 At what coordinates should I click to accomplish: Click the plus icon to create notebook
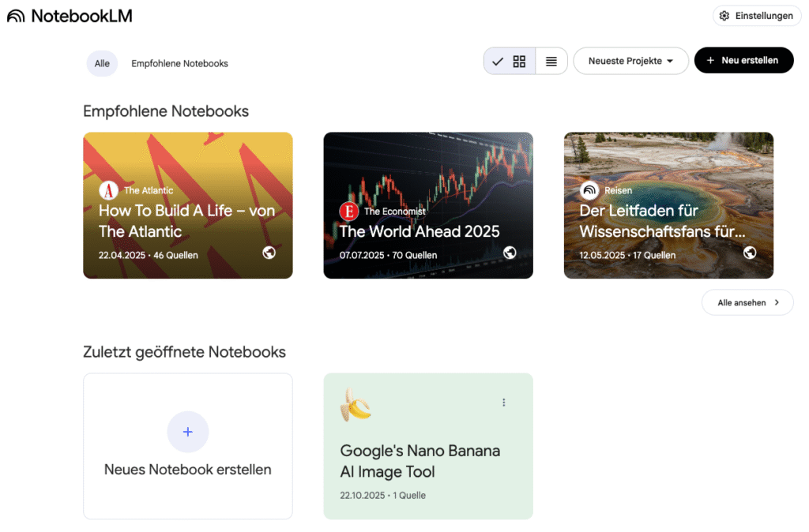pyautogui.click(x=188, y=432)
